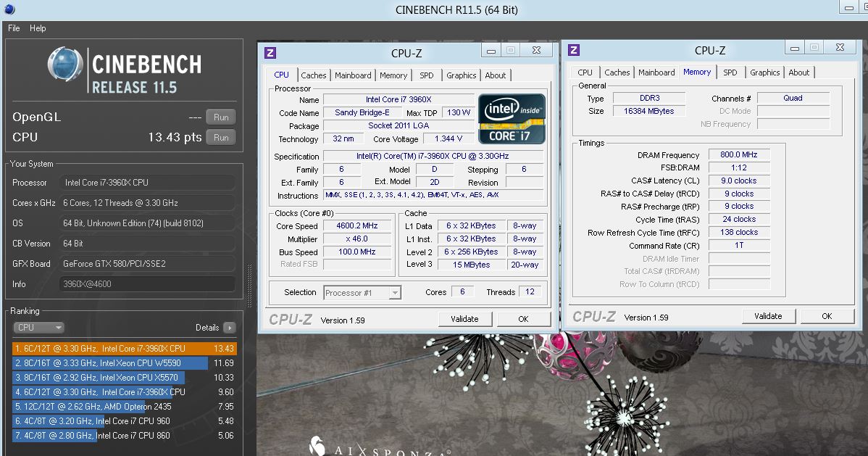
Task: Open the Help menu
Action: point(38,28)
